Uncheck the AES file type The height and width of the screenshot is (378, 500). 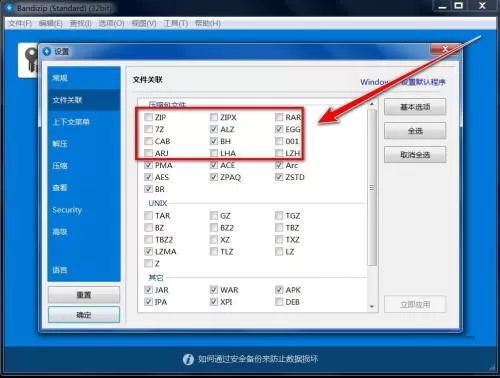tap(148, 177)
